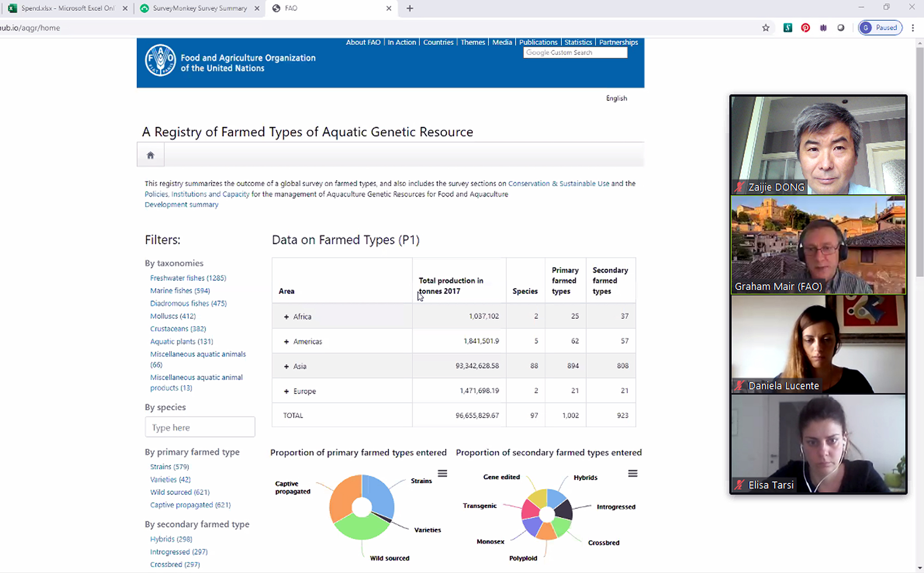Open Publications menu item
This screenshot has width=924, height=573.
pos(538,42)
